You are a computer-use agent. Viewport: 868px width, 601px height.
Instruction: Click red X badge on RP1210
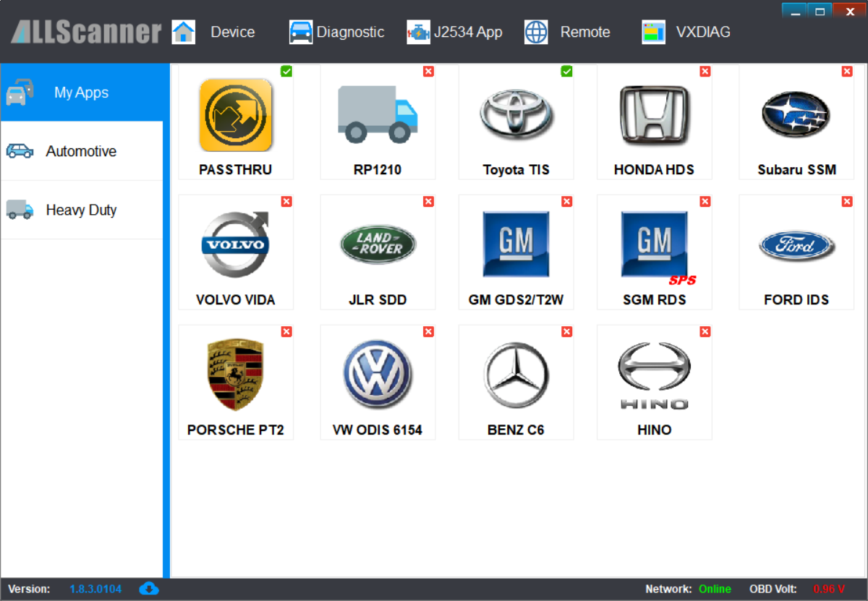pos(428,71)
